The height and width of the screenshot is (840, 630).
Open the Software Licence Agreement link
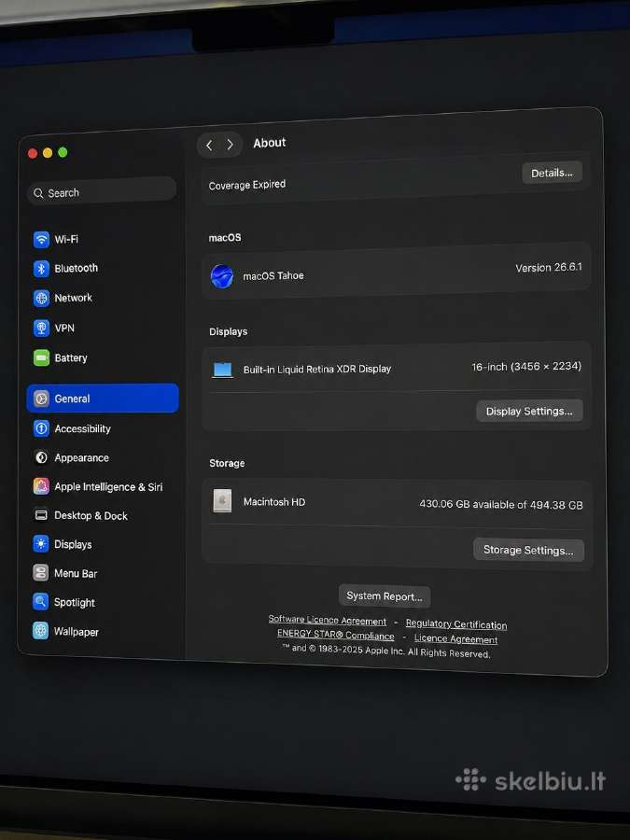coord(328,620)
